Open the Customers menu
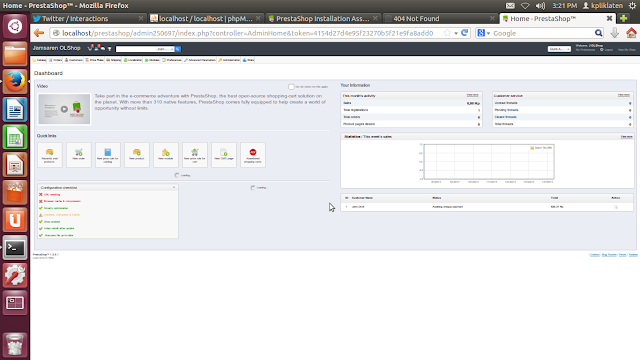Image resolution: width=640 pixels, height=360 pixels. 74,60
